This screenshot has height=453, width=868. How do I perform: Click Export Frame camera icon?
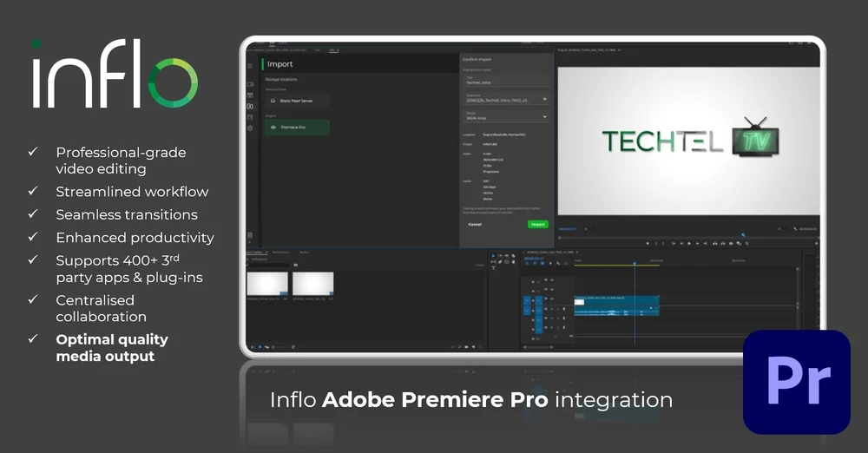tap(731, 243)
